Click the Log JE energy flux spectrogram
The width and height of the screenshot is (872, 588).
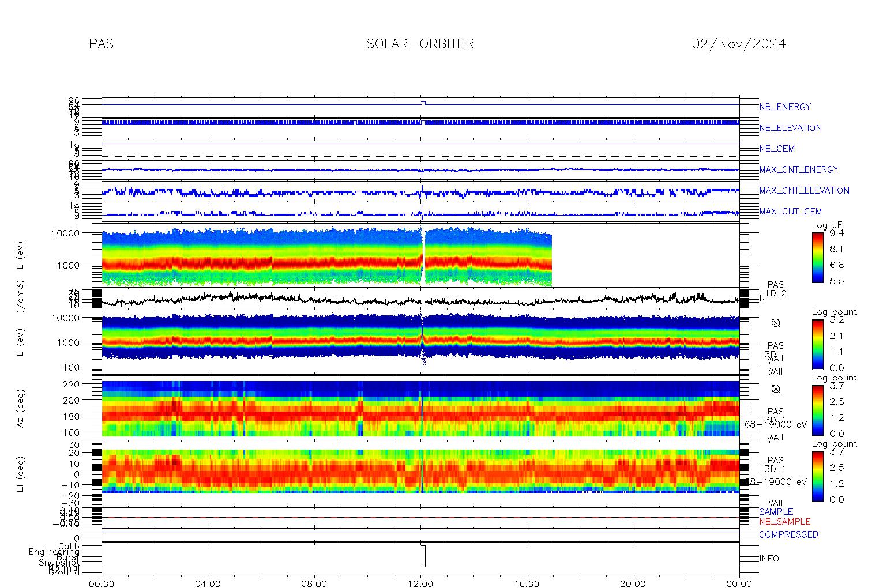pos(327,257)
